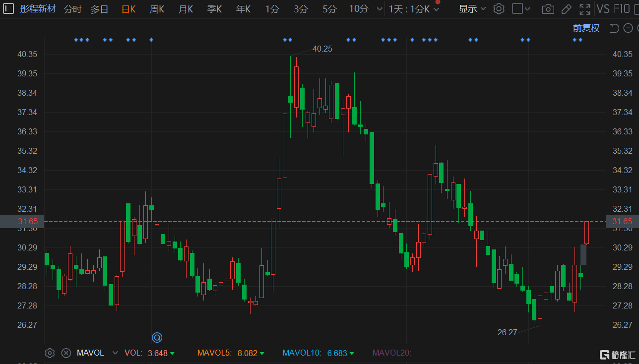The image size is (639, 364).
Task: Switch to 5分 five-minute chart
Action: 329,9
